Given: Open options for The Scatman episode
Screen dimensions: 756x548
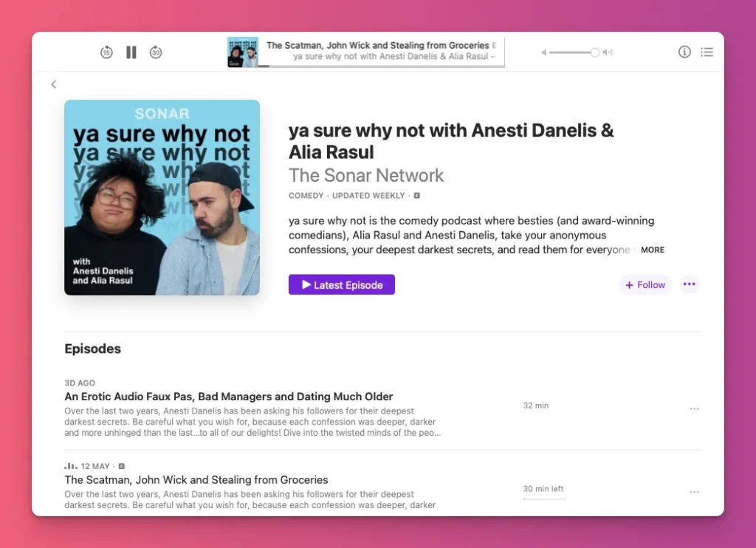Looking at the screenshot, I should click(694, 492).
